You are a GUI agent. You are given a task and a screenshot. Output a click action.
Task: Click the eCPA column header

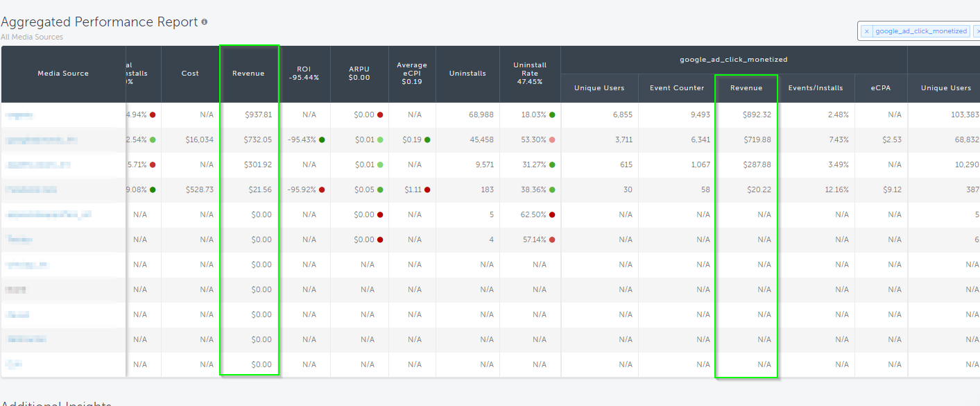(881, 88)
